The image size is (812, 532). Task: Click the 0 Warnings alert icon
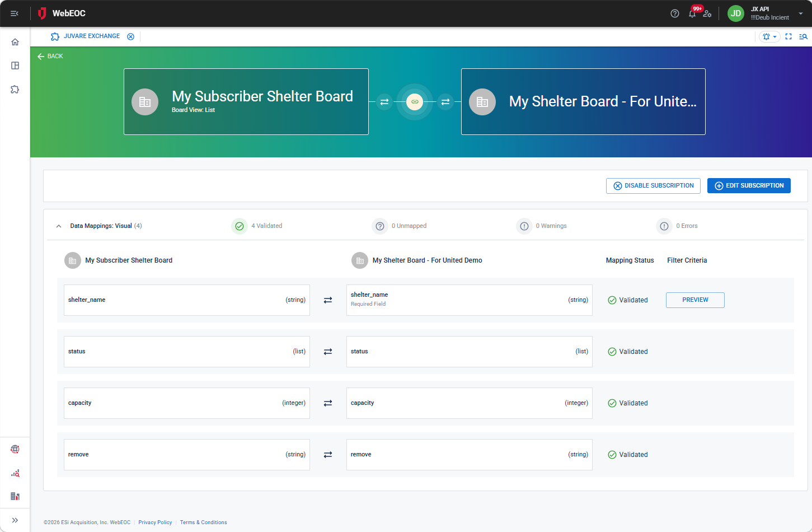pos(524,226)
